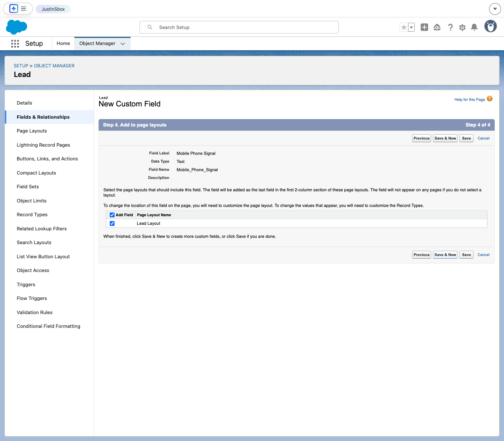
Task: Open Details in the sidebar
Action: (25, 103)
